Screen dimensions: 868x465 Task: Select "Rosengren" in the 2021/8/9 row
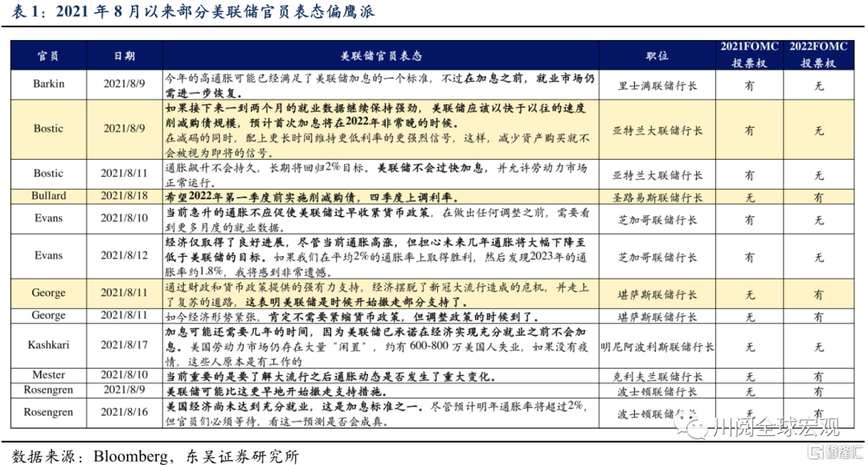coord(49,390)
